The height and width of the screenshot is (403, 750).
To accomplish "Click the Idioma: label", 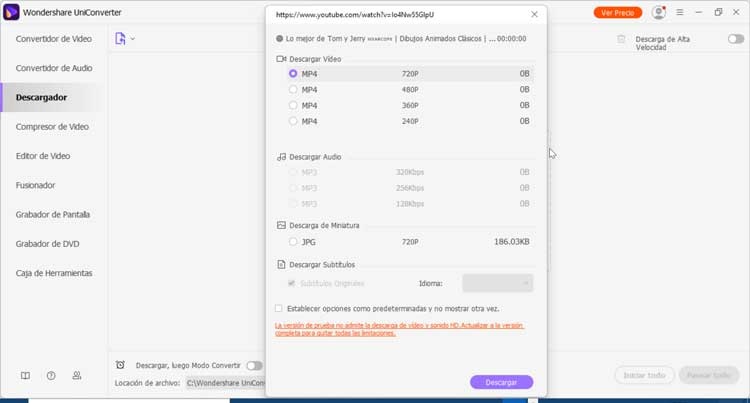I will click(x=430, y=283).
